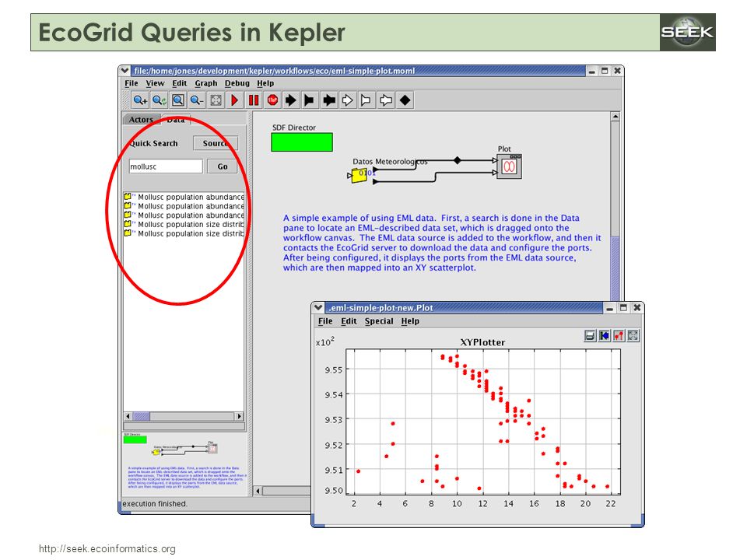747x560 pixels.
Task: Add a relation with the black diamond toolbar icon
Action: [405, 100]
